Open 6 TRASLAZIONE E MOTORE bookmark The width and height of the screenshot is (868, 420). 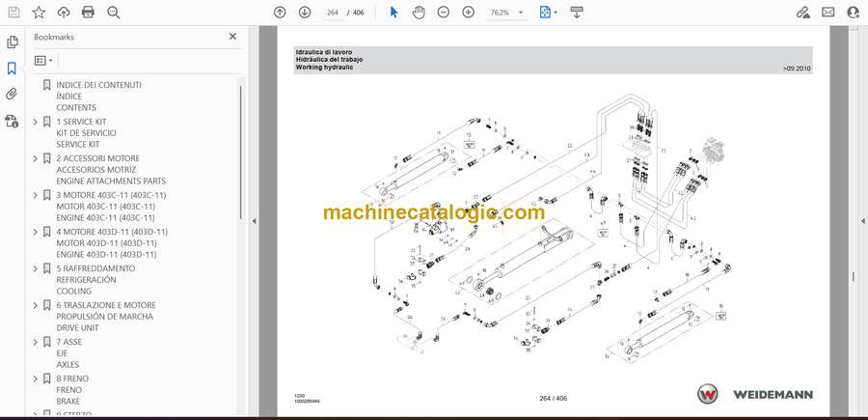click(x=106, y=317)
